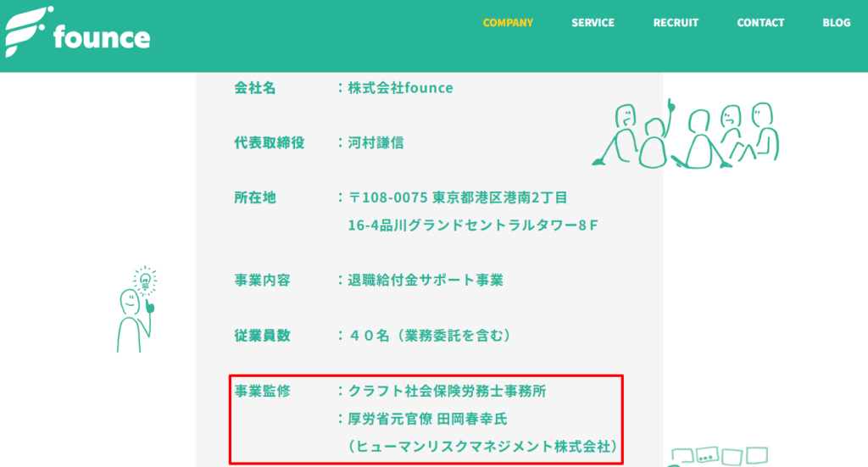Click the lightbulb idea person illustration
The height and width of the screenshot is (467, 868).
[136, 309]
